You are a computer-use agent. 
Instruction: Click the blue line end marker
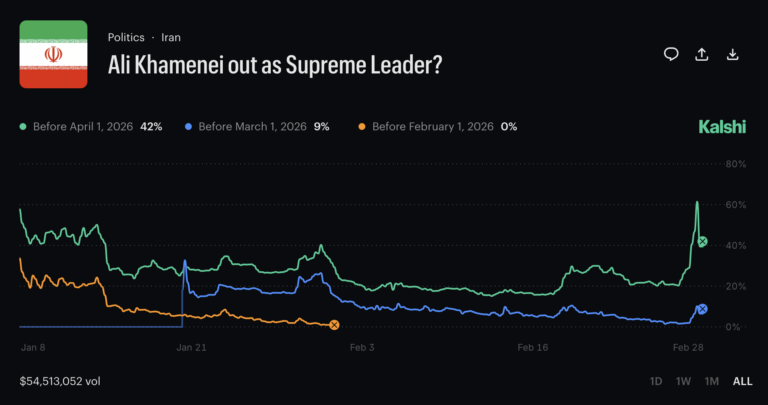point(702,310)
